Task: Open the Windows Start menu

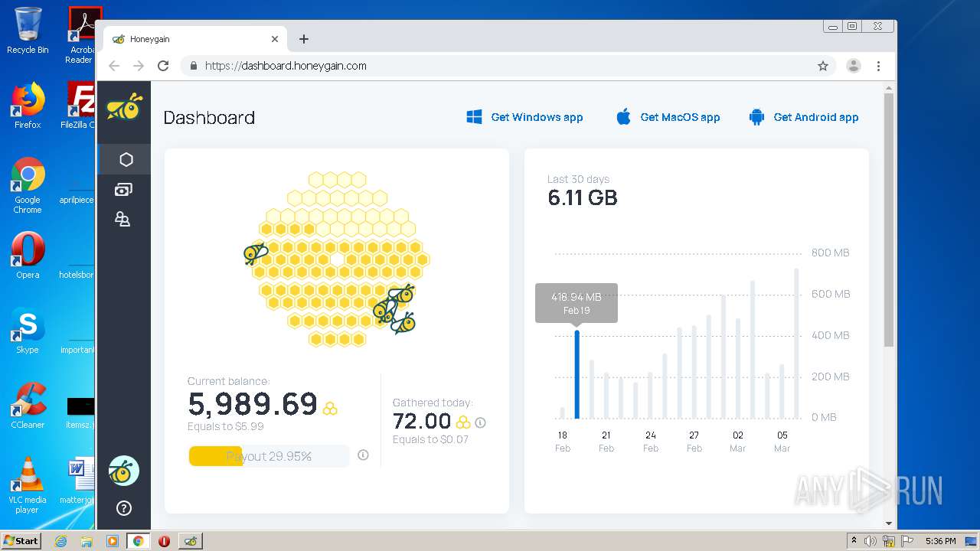Action: coord(21,540)
